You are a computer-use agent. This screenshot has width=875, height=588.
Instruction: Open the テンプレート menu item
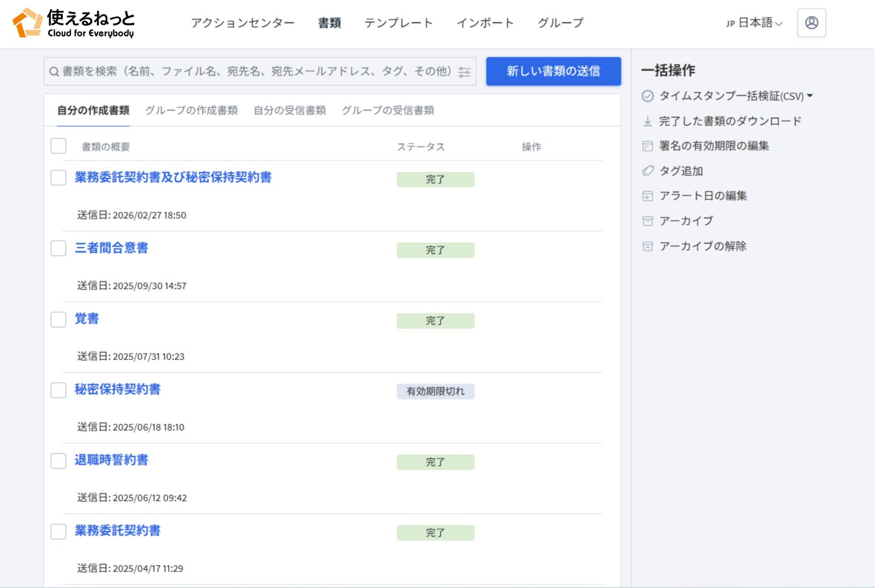tap(398, 23)
